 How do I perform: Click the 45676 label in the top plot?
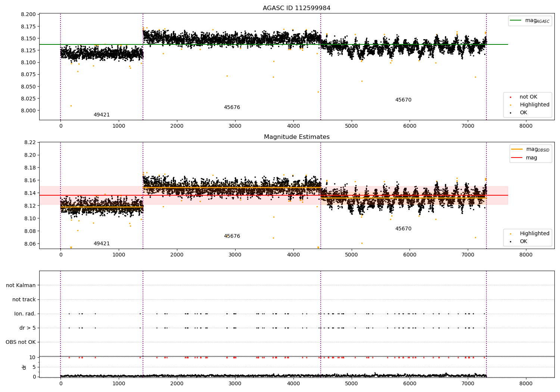point(232,108)
